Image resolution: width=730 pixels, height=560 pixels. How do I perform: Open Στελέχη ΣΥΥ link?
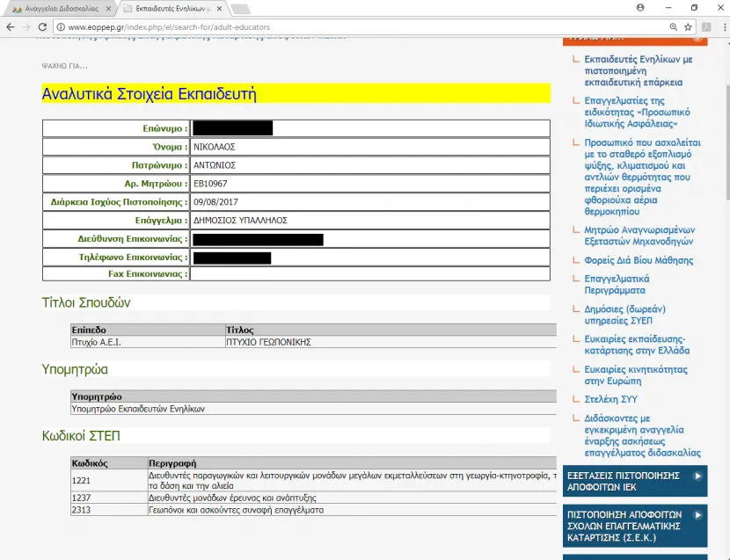[610, 399]
